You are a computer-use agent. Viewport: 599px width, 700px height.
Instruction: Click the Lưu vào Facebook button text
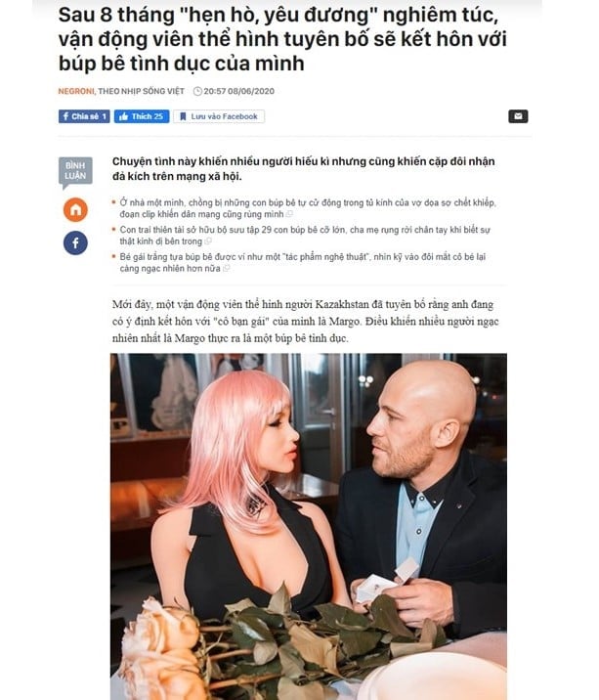[x=224, y=116]
